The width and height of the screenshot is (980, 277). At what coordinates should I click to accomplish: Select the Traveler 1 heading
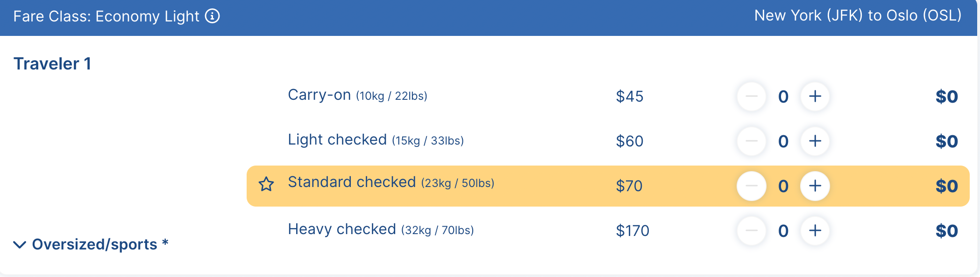[x=52, y=64]
